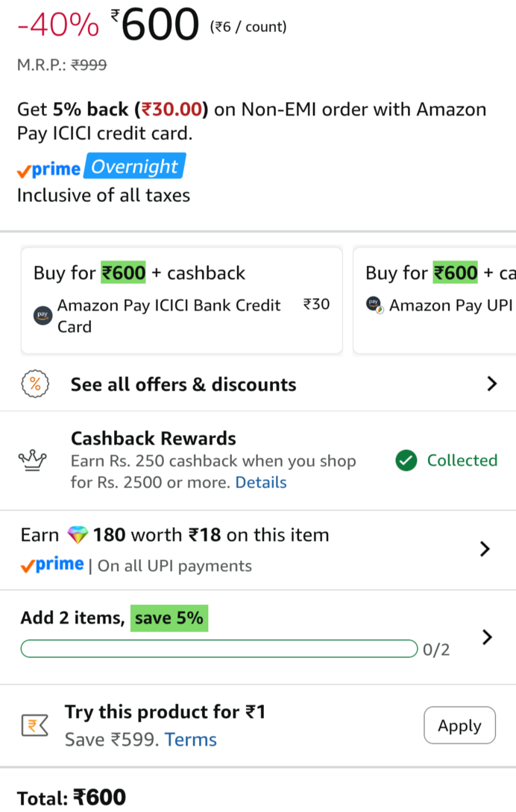The image size is (516, 812).
Task: Open diamonds earning details chevron
Action: click(x=485, y=549)
